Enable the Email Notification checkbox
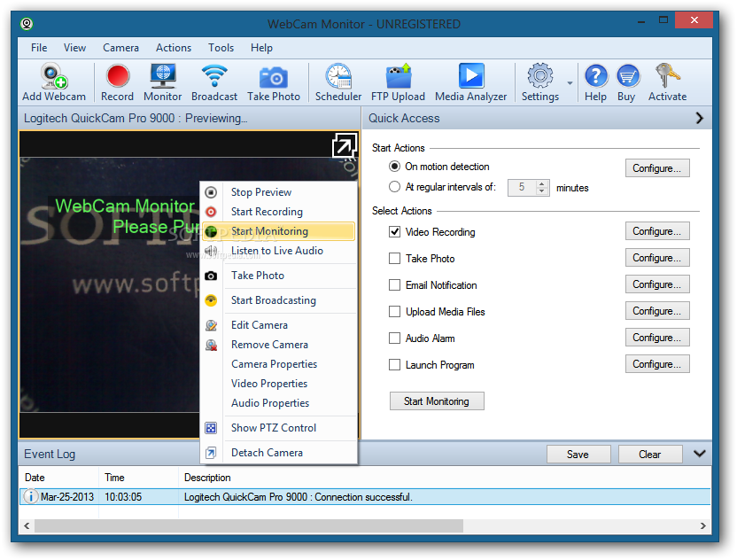This screenshot has height=560, width=737. tap(395, 285)
